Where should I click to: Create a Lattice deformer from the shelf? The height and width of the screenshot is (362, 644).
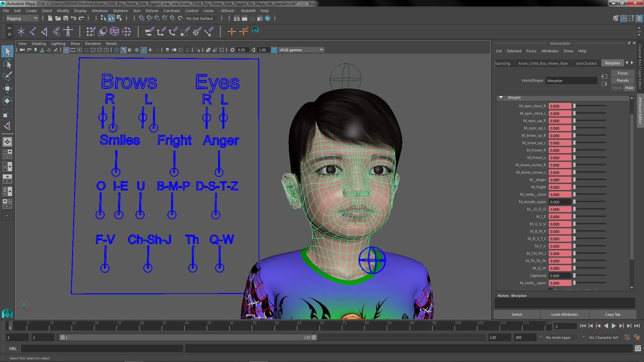coord(114,32)
